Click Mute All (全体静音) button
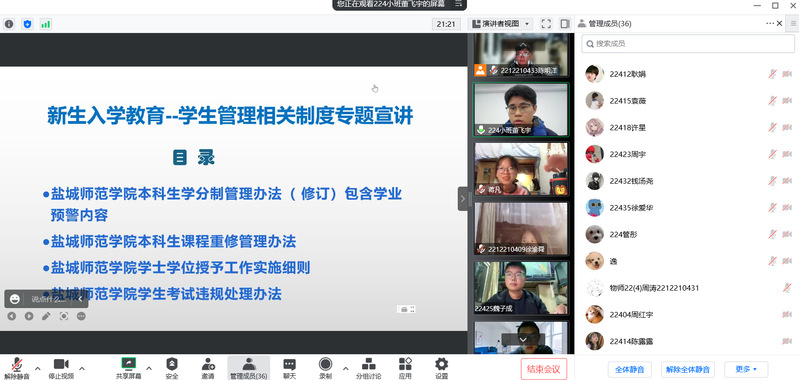Viewport: 799px width, 380px height. pyautogui.click(x=630, y=369)
